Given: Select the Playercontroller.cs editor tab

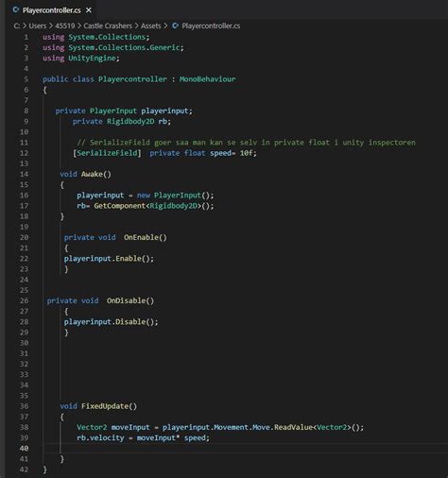Looking at the screenshot, I should click(52, 10).
